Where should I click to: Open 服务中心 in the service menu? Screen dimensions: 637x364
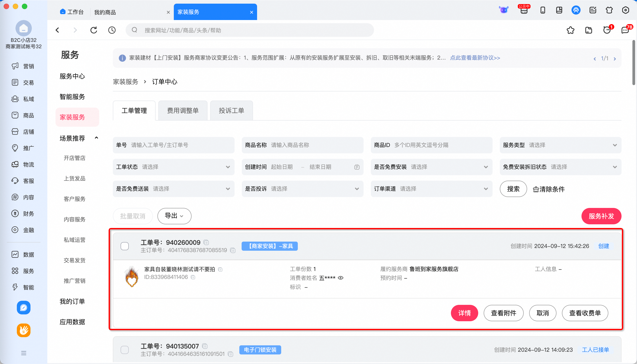coord(72,76)
